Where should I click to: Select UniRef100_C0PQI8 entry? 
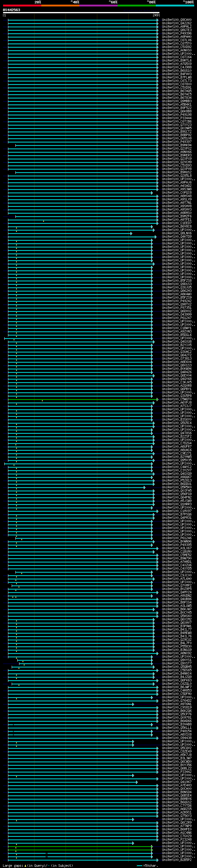(176, 193)
